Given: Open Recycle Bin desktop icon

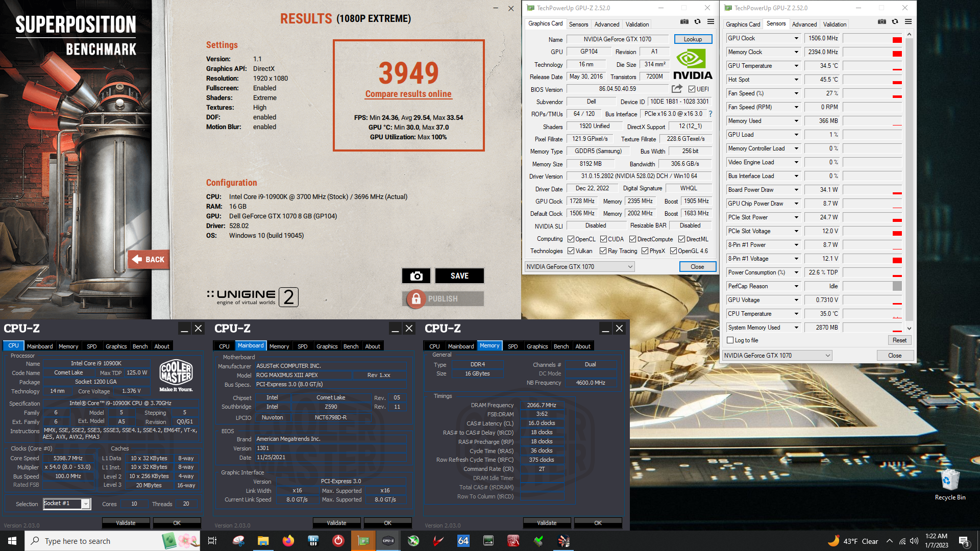Looking at the screenshot, I should [x=950, y=485].
